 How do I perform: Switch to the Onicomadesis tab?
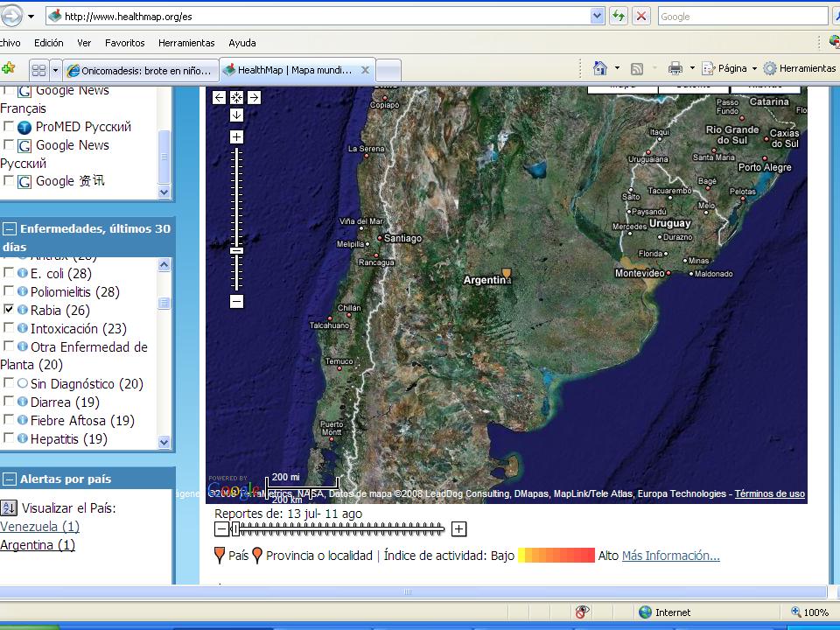140,70
